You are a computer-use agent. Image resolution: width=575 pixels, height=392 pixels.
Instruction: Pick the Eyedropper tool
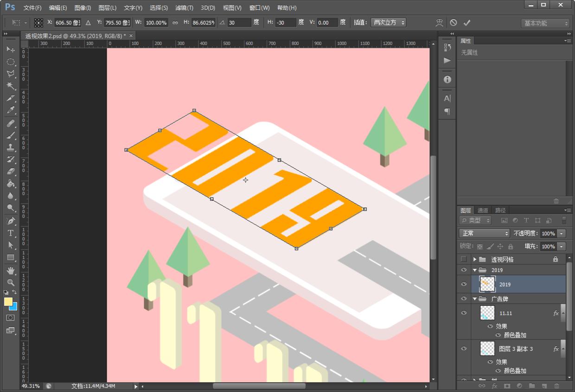11,110
